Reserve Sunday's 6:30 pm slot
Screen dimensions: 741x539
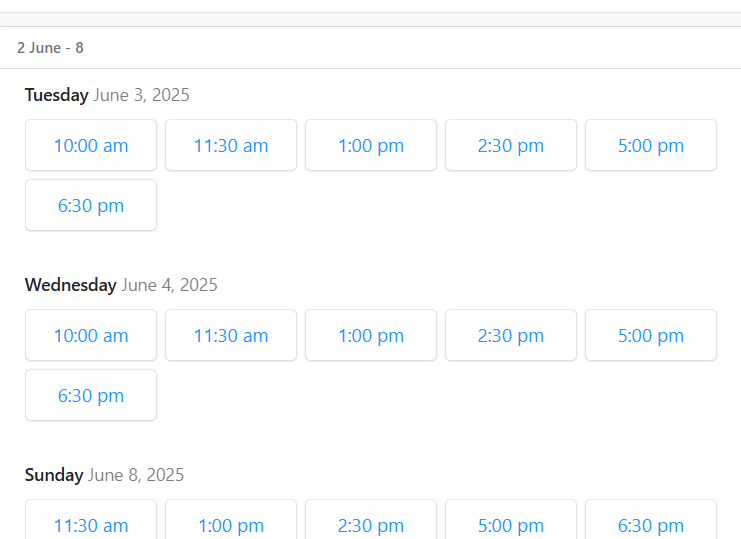[651, 524]
